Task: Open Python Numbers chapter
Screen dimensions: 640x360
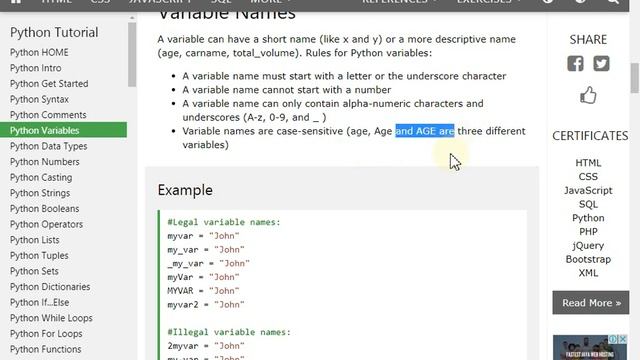Action: point(44,162)
